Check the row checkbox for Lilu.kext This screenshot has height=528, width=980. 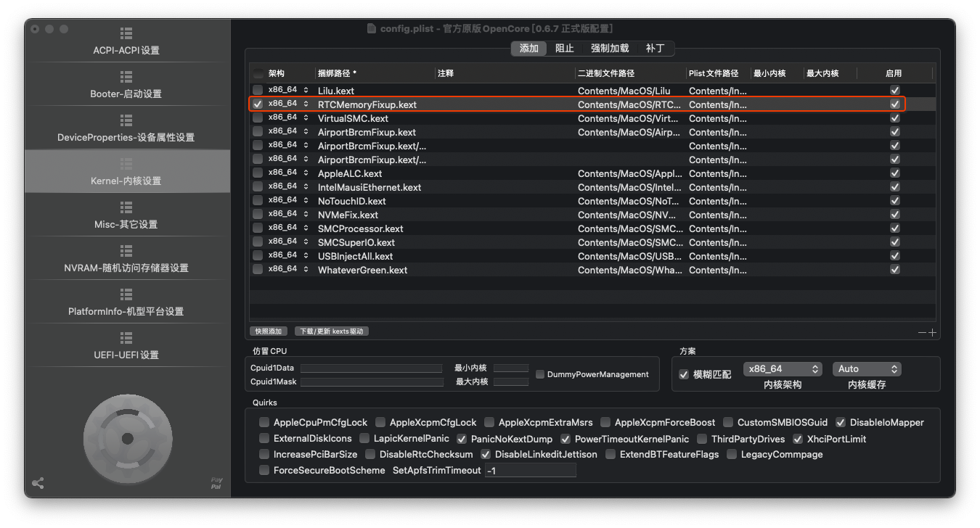(x=258, y=91)
